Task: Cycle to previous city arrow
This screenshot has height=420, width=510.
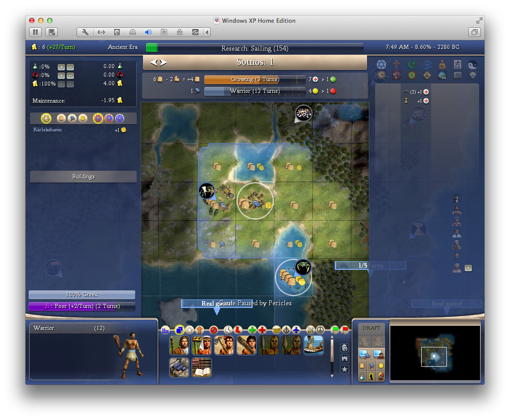Action: [153, 62]
